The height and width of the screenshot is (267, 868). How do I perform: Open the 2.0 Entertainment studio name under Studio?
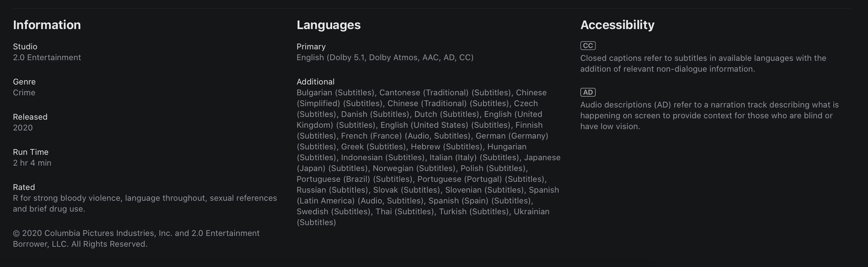(47, 57)
